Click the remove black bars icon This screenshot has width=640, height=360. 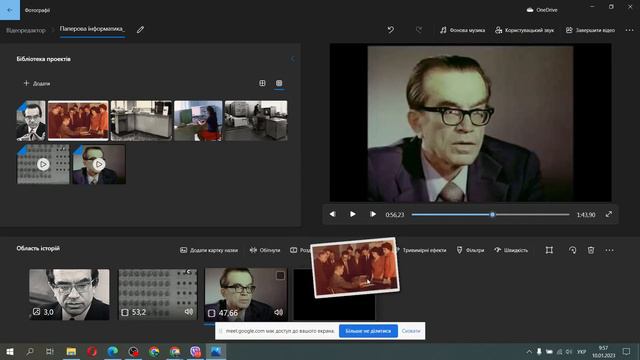(549, 250)
